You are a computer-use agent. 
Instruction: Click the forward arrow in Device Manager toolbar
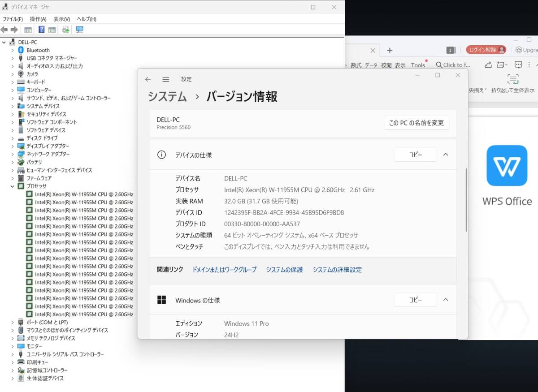coord(14,30)
